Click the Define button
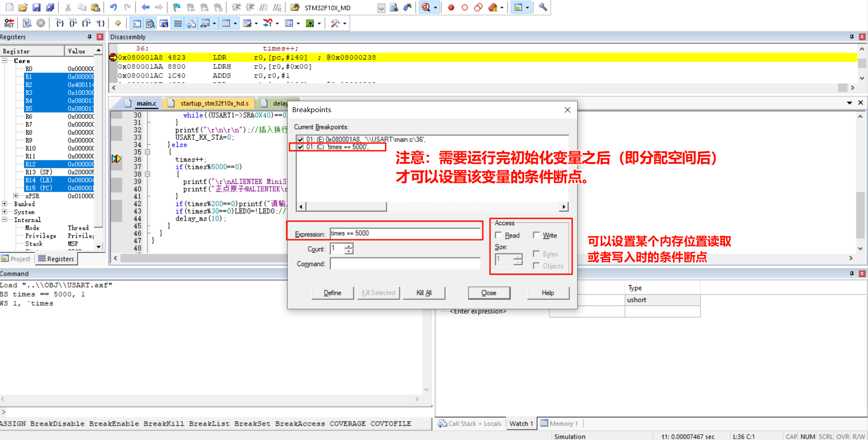The width and height of the screenshot is (868, 440). coord(333,293)
